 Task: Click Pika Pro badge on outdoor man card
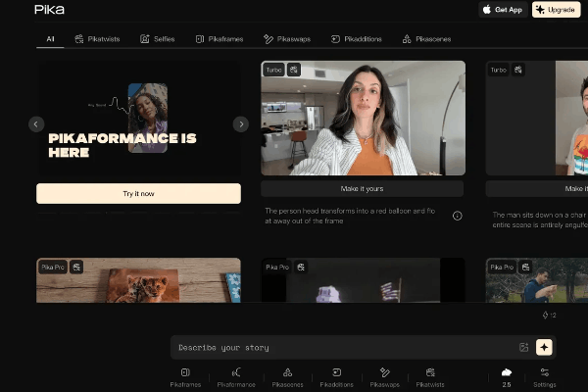502,268
